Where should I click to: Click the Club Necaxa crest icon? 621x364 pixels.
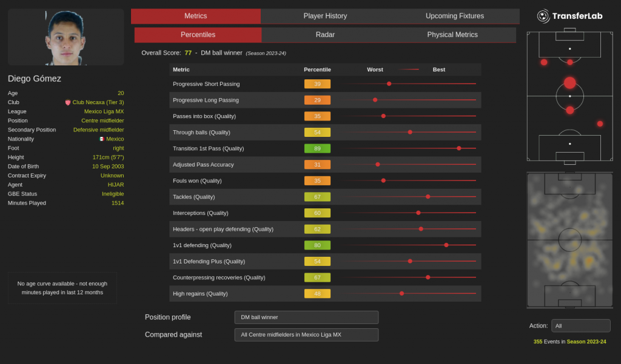(68, 102)
